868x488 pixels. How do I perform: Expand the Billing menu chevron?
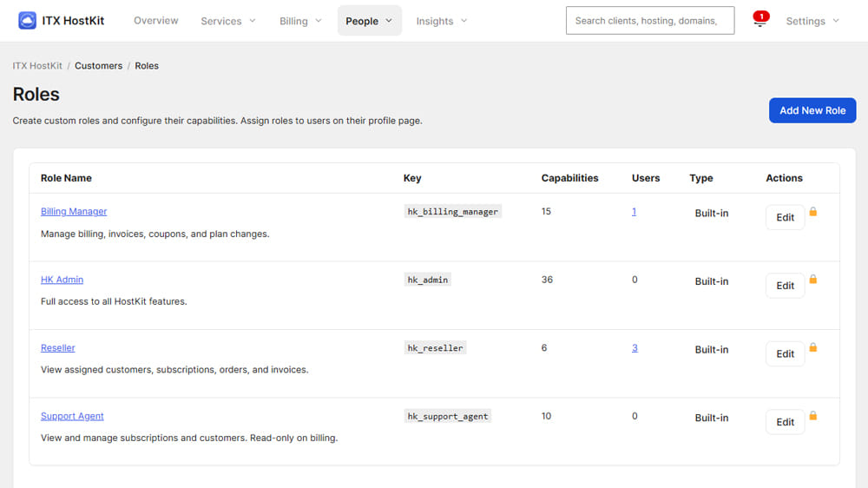(x=319, y=21)
